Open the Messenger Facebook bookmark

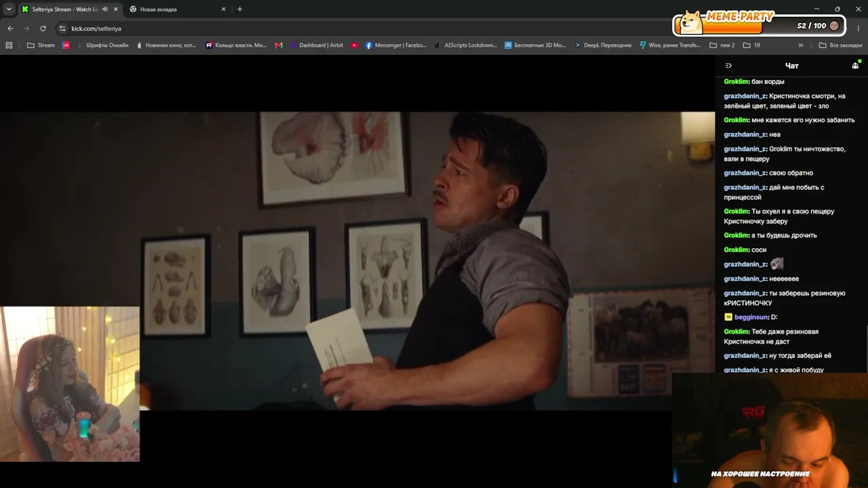coord(396,45)
